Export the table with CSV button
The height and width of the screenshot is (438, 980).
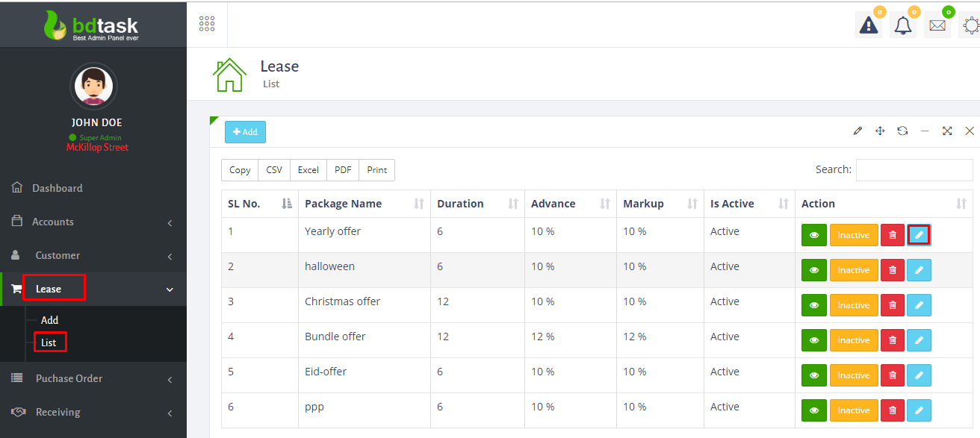tap(274, 170)
